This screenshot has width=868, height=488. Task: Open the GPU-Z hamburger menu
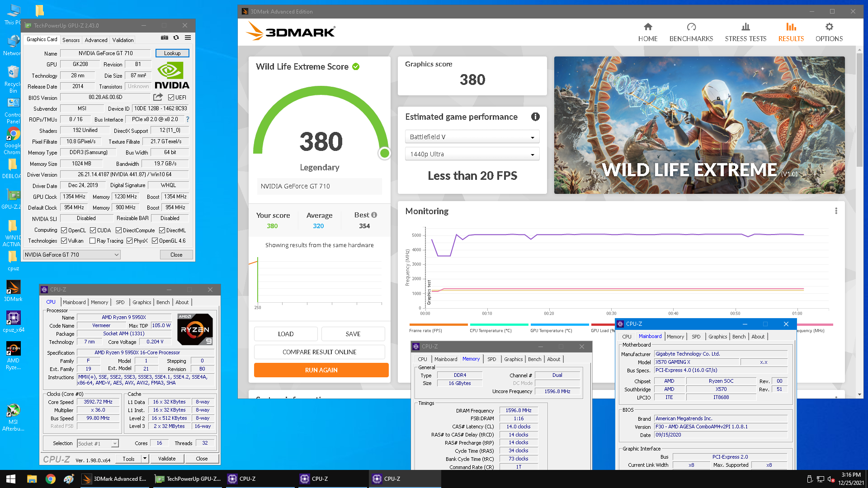tap(188, 38)
